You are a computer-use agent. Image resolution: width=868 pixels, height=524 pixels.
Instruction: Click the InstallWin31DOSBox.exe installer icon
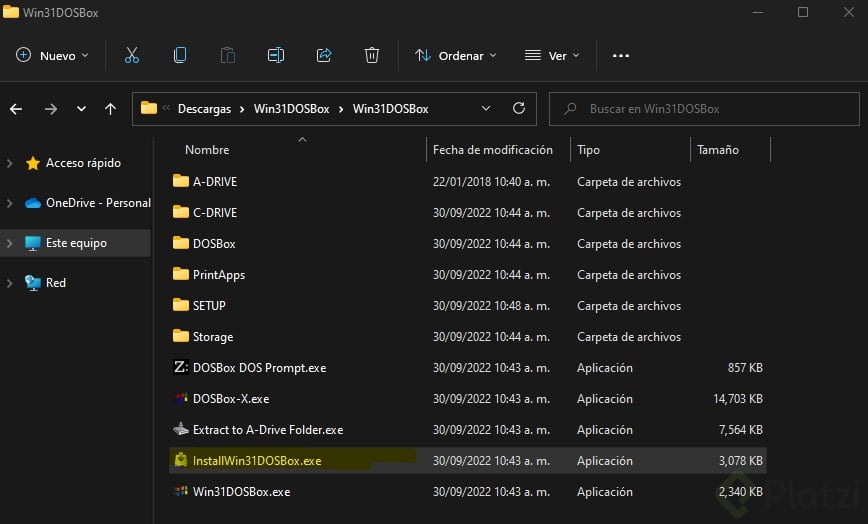(x=180, y=460)
